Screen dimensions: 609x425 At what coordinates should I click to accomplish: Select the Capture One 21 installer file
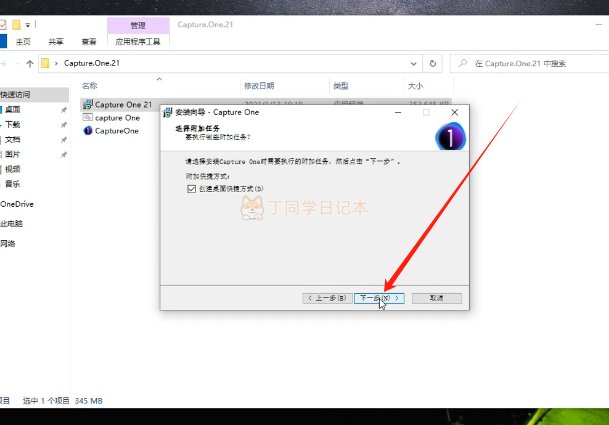[123, 104]
